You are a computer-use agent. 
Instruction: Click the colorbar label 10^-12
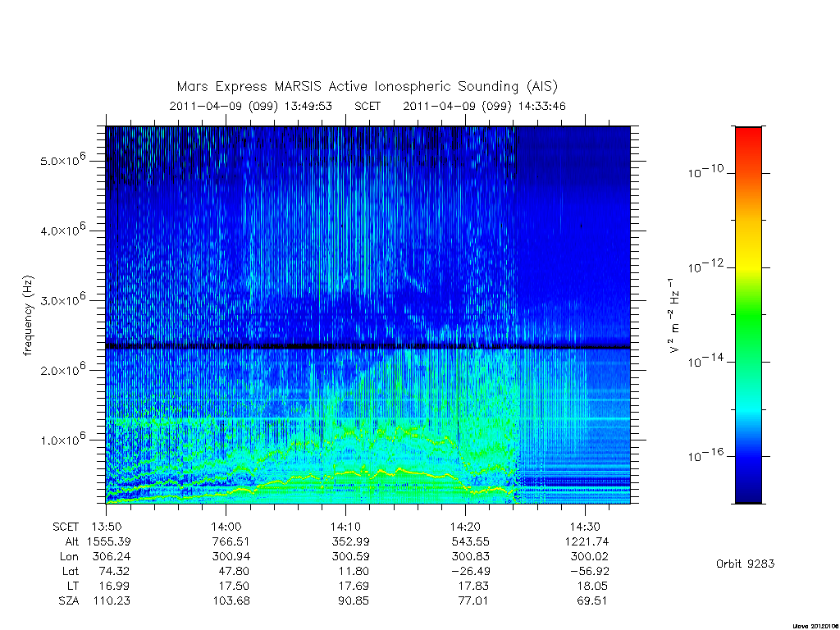click(705, 267)
